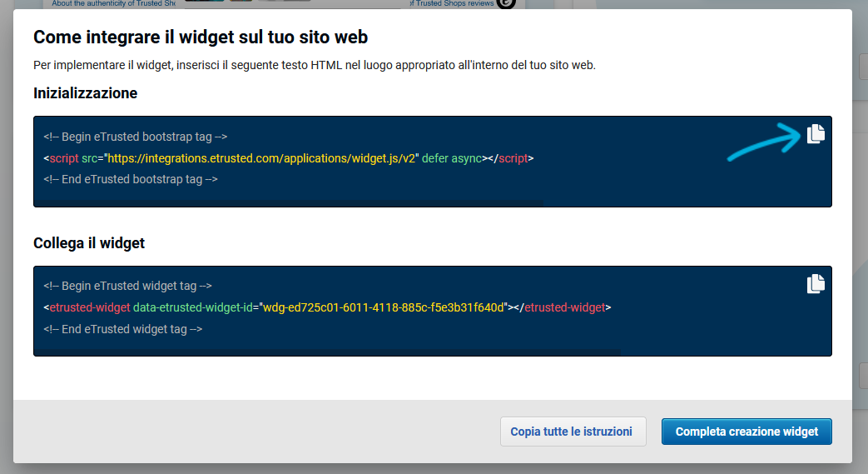This screenshot has height=474, width=868.
Task: Click the widget tag code block's horizontal scrollbar
Action: 327,352
